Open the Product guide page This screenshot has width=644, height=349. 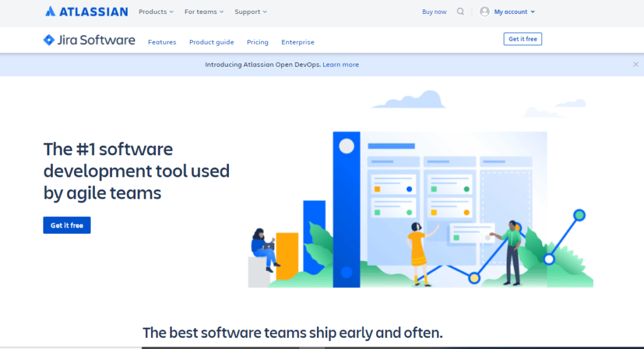pos(211,42)
